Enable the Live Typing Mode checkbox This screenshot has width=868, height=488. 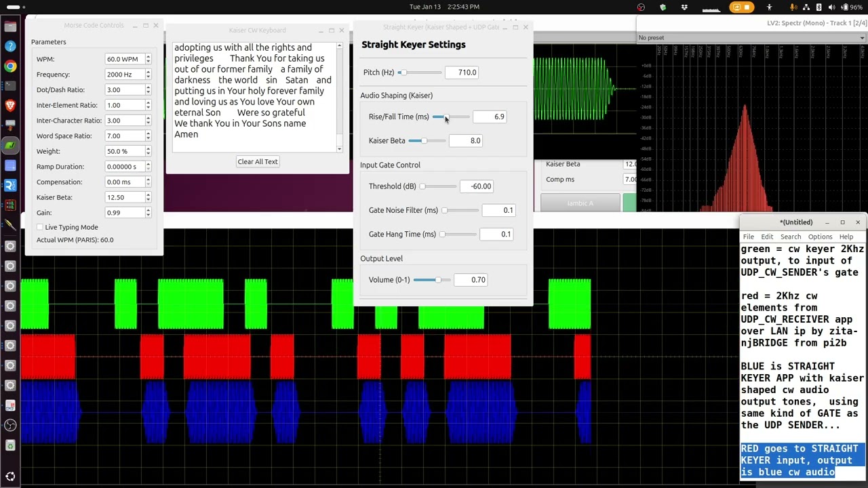point(40,227)
